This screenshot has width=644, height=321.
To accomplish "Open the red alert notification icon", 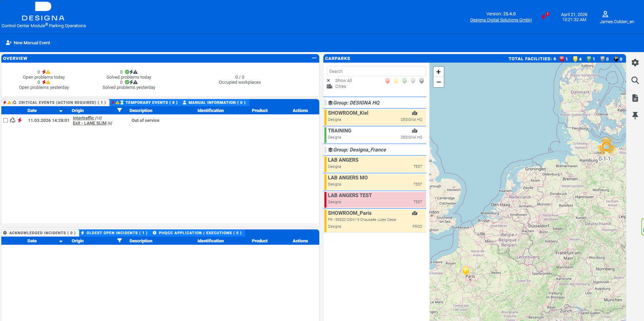I will click(545, 16).
